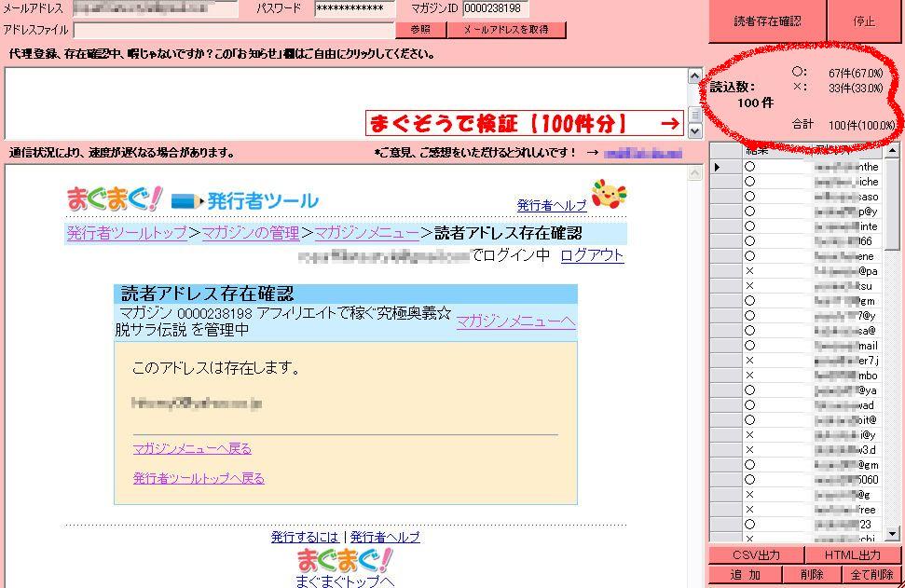Select the result row ending 'er7.j'
The height and width of the screenshot is (588, 905).
796,361
